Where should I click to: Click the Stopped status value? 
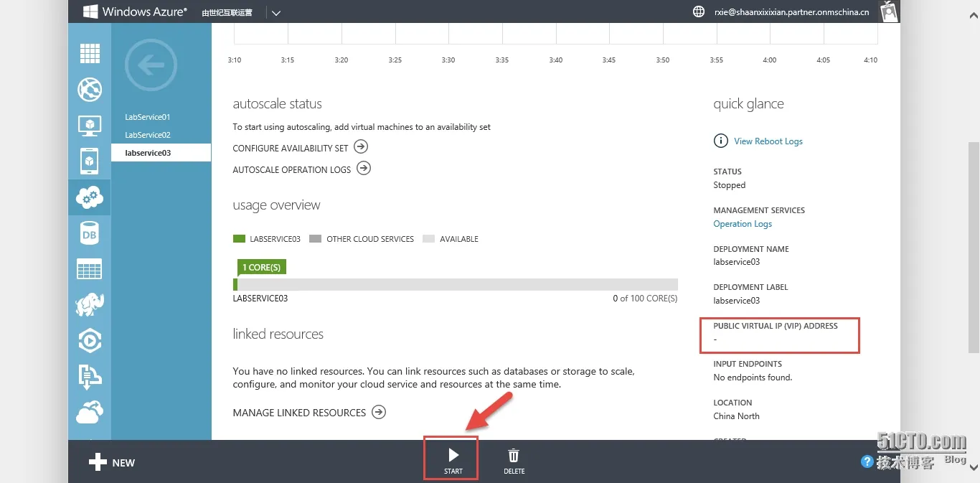(x=729, y=185)
